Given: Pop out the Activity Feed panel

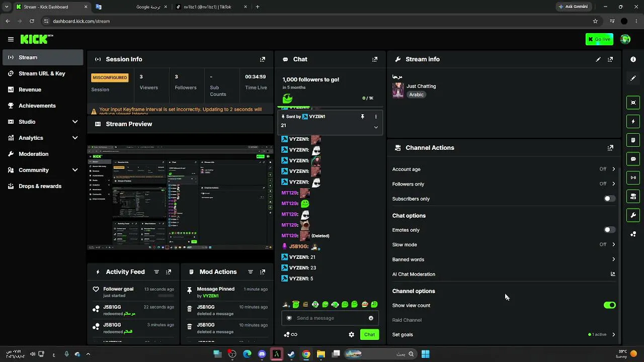Looking at the screenshot, I should [x=169, y=272].
